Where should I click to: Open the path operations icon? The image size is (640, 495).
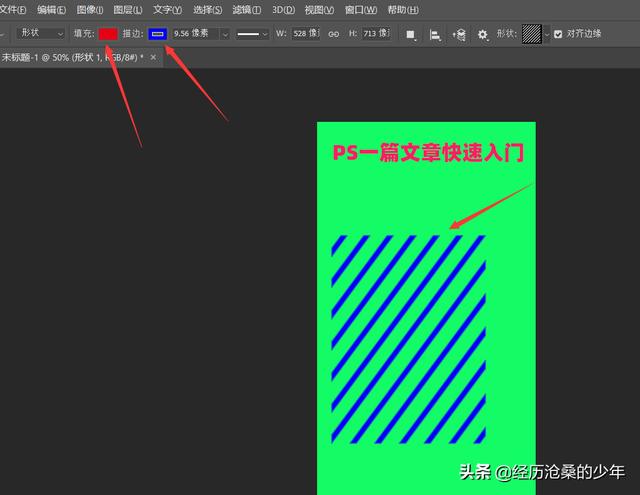click(x=411, y=35)
